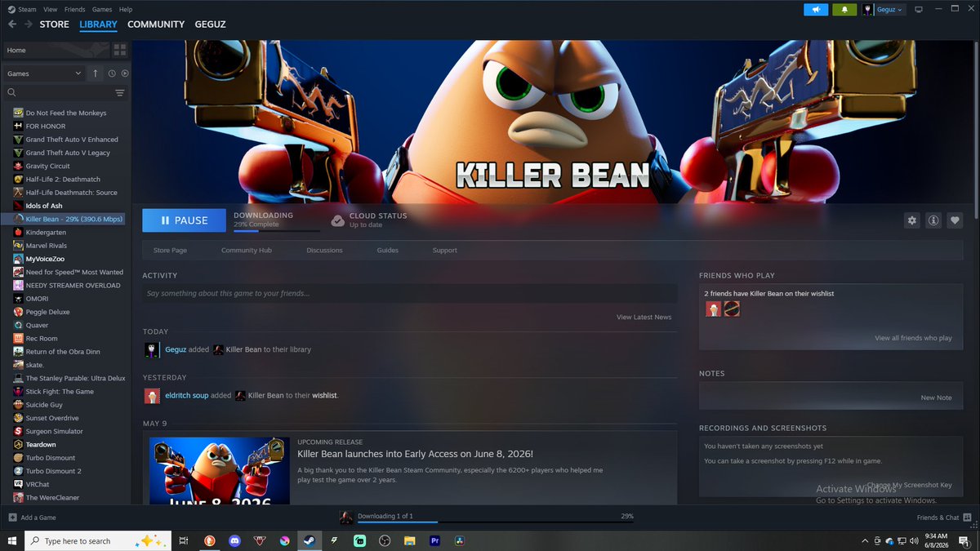Open the STORE tab
Screen dimensions: 980x551
pos(55,24)
